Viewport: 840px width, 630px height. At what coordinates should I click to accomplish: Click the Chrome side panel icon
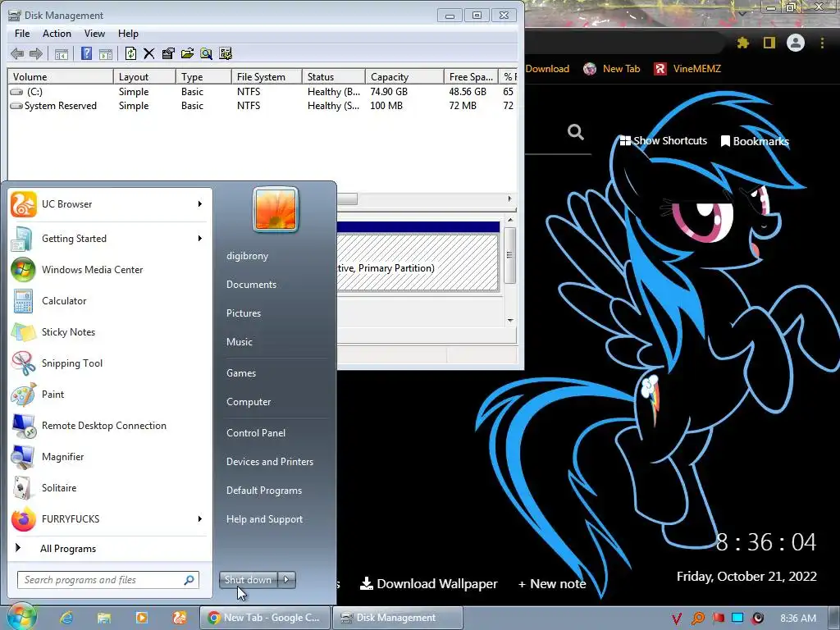769,43
